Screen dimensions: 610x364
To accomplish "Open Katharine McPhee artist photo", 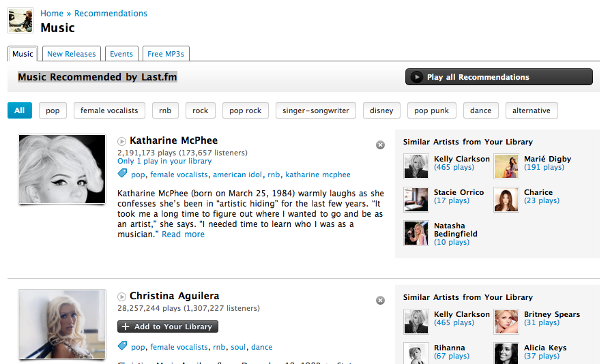I will [x=62, y=169].
